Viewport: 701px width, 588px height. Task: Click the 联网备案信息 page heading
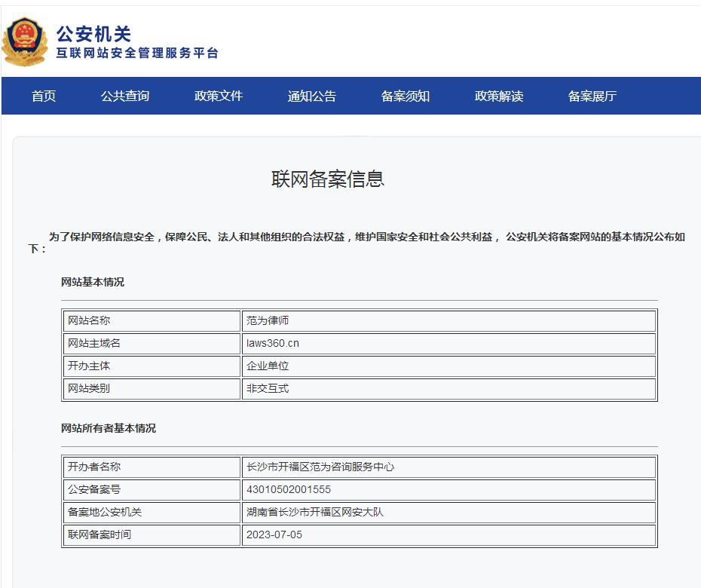tap(328, 179)
